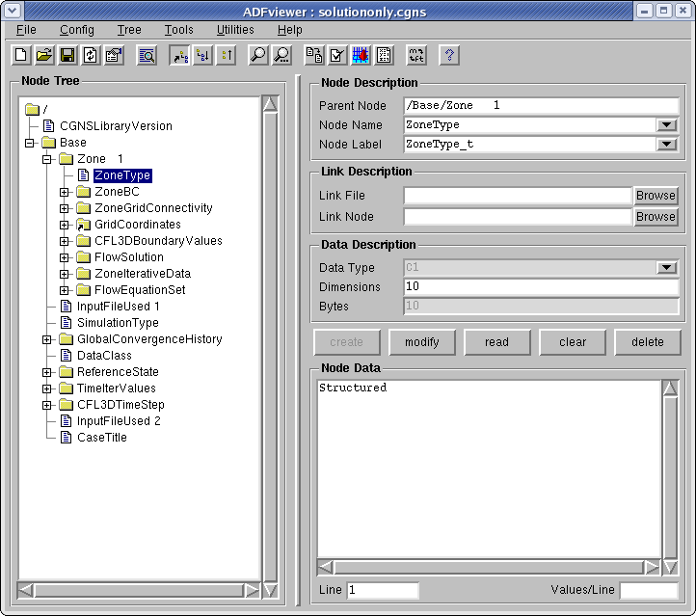This screenshot has width=696, height=616.
Task: Expand the ZoneGridConnectivity node
Action: (65, 208)
